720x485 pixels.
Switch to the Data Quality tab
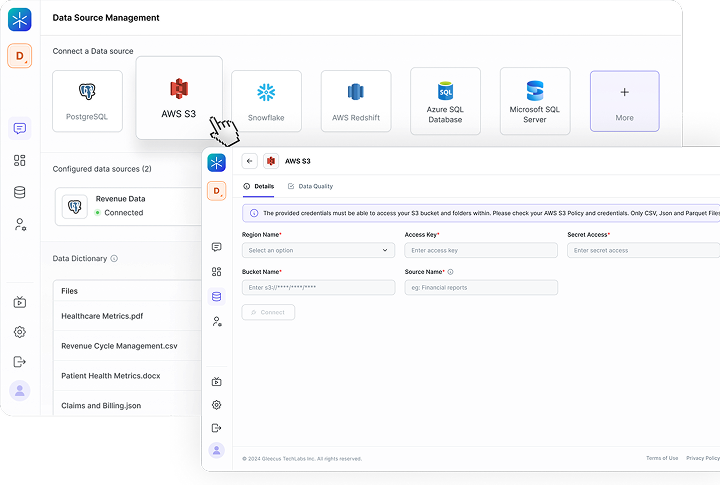[310, 186]
